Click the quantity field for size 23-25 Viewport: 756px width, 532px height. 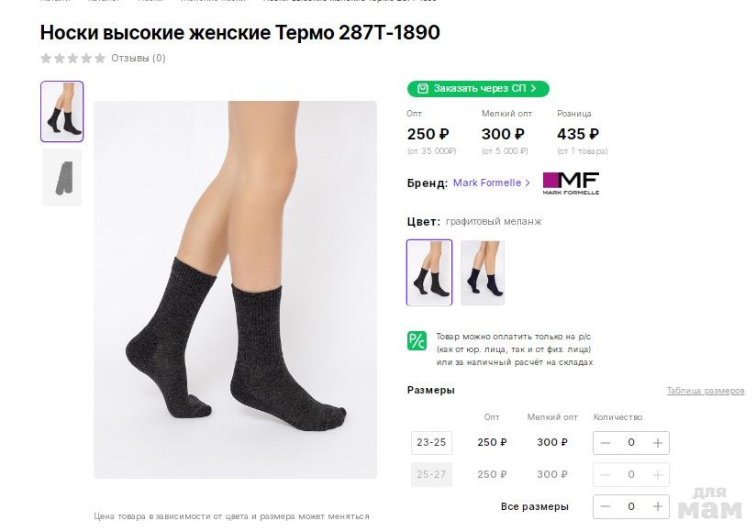click(x=631, y=443)
